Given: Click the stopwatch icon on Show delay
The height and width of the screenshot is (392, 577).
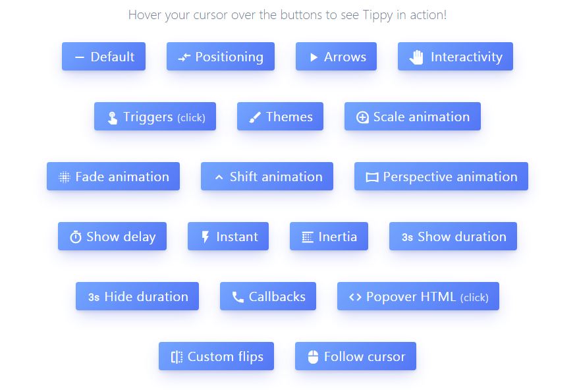Looking at the screenshot, I should [x=76, y=237].
